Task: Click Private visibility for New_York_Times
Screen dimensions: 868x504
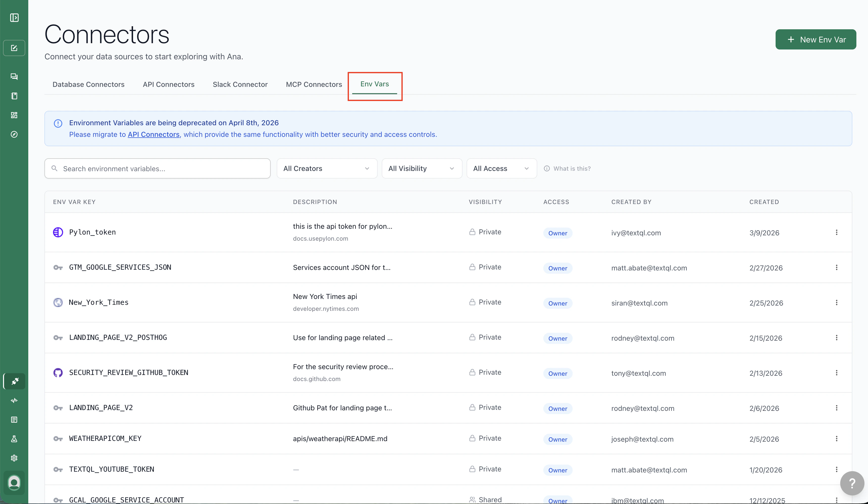Action: [485, 302]
